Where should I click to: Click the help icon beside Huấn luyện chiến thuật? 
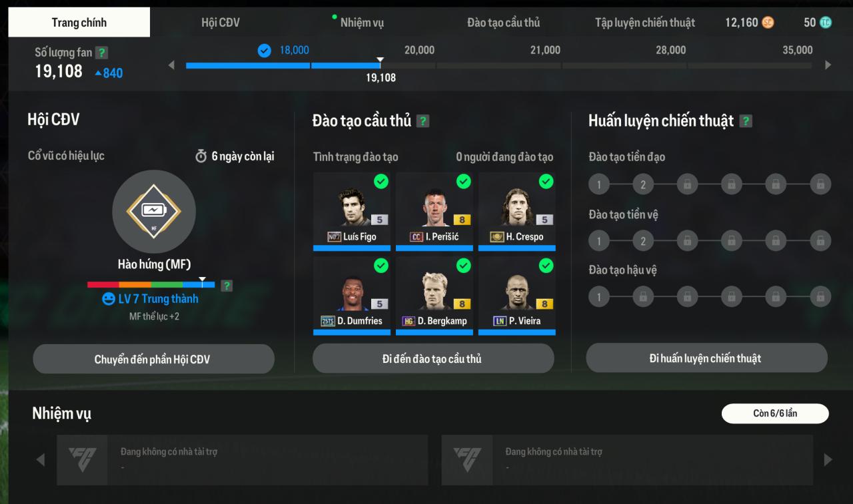tap(746, 121)
